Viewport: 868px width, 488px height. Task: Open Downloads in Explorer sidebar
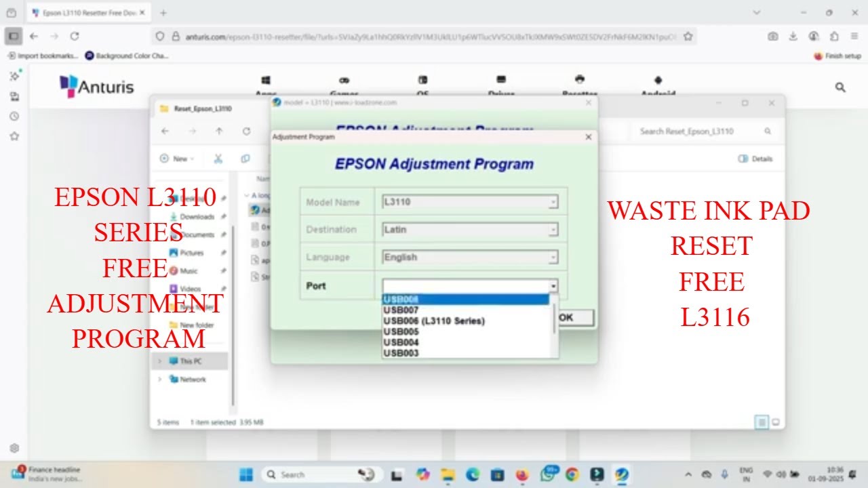196,217
